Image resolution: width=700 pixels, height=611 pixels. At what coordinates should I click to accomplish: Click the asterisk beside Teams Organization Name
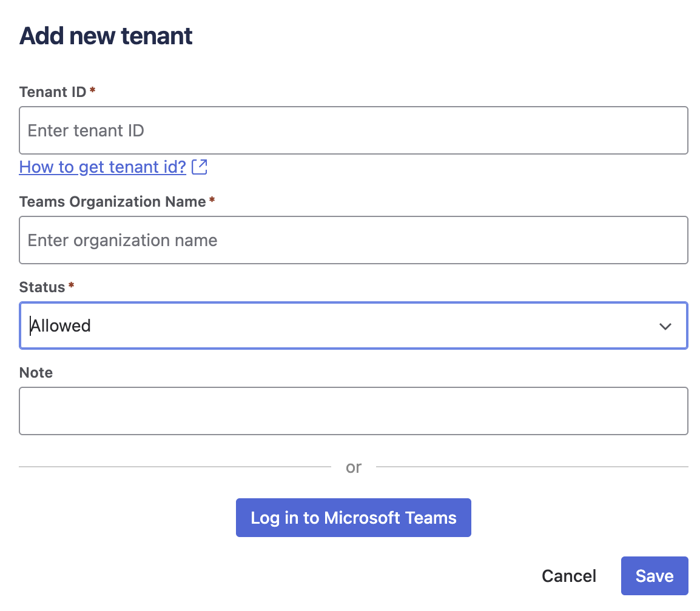click(212, 200)
